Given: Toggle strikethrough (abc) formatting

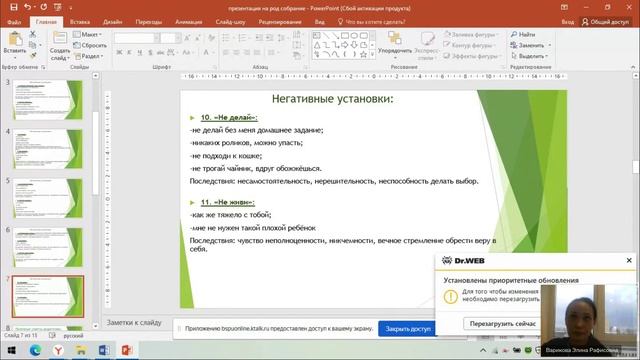Looking at the screenshot, I should click(x=160, y=52).
